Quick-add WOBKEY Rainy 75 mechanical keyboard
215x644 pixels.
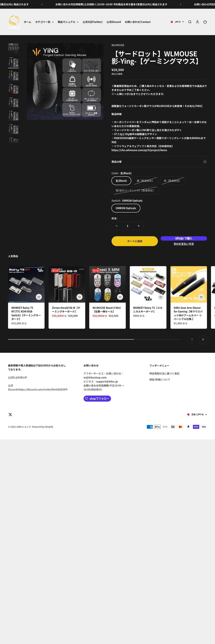click(161, 297)
